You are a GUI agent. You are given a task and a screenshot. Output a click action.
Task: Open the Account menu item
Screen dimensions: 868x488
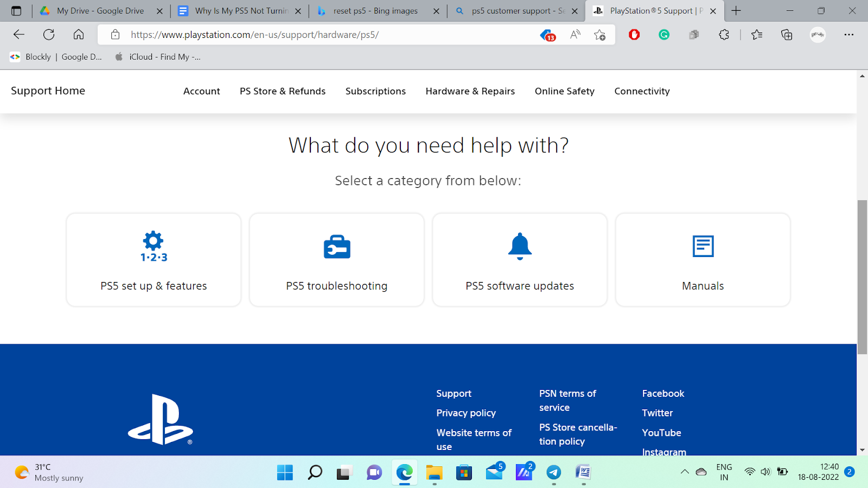coord(202,91)
